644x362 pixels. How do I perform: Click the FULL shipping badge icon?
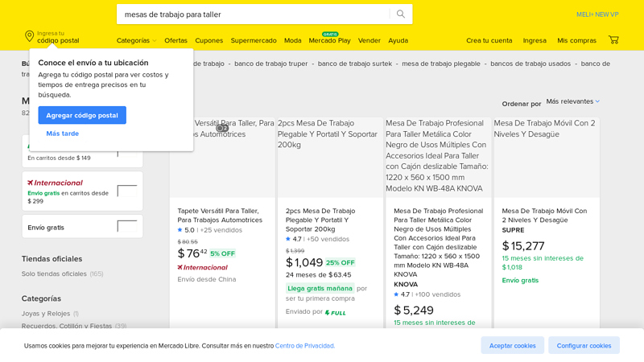pos(336,312)
